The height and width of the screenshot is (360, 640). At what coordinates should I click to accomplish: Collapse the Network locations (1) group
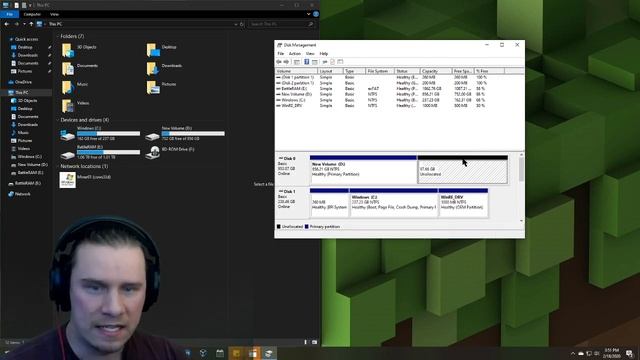coord(58,167)
